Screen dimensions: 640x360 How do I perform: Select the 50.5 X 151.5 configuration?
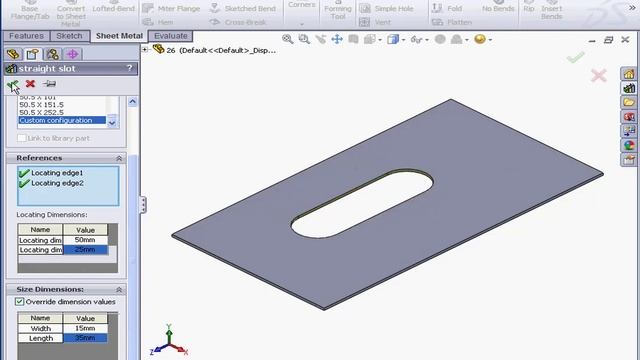click(42, 105)
